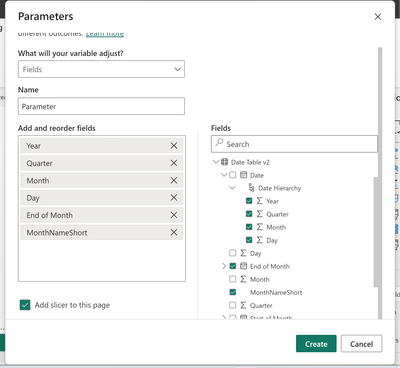Remove MonthNameShort from the reorder list

174,232
